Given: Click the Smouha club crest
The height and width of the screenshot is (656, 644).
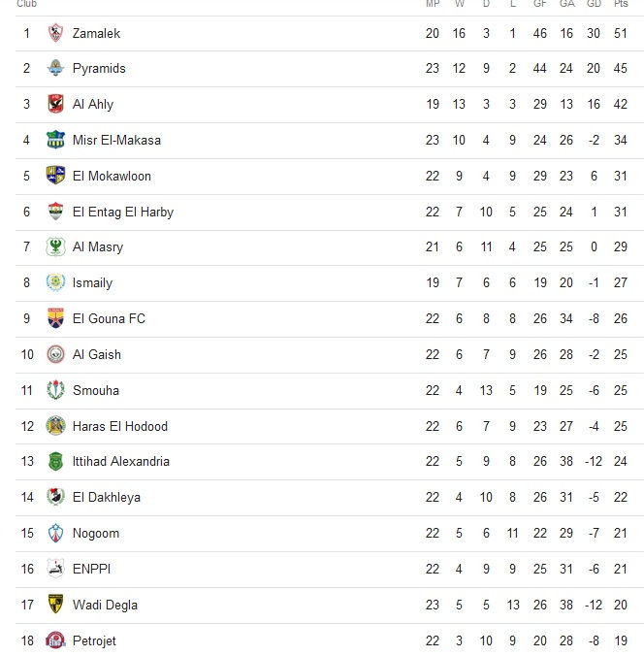Looking at the screenshot, I should click(x=55, y=390).
